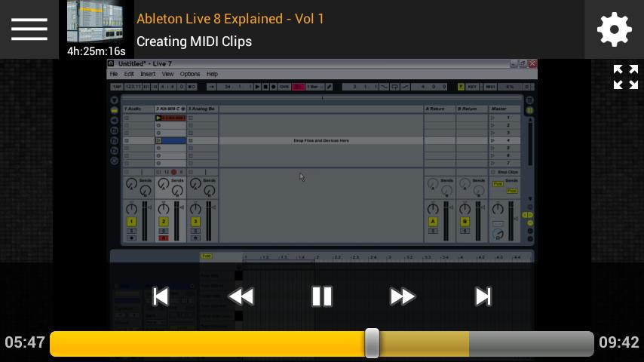Toggle the Draw Mode pencil in Live
Image resolution: width=644 pixels, height=362 pixels.
[330, 87]
